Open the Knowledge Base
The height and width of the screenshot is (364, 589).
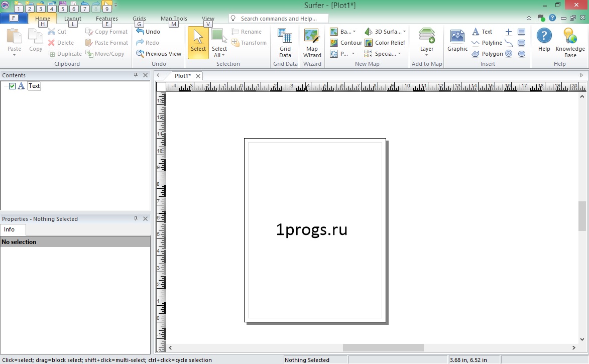click(x=570, y=43)
